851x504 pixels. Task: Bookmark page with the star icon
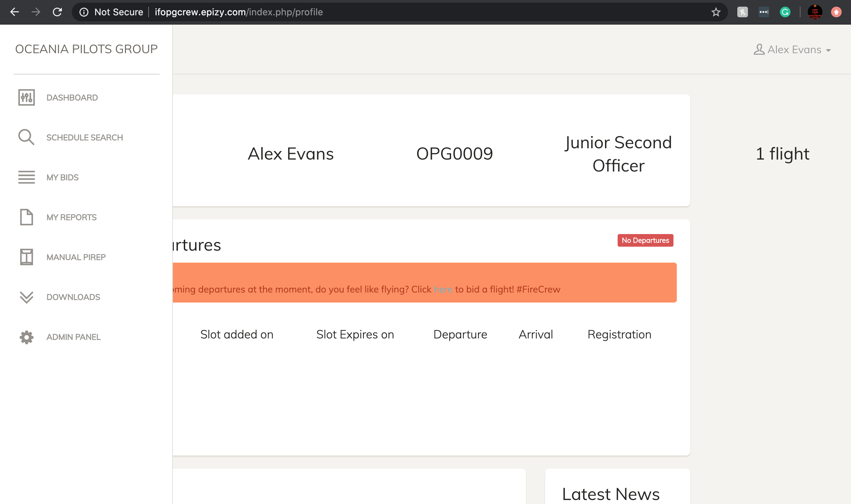click(x=716, y=12)
